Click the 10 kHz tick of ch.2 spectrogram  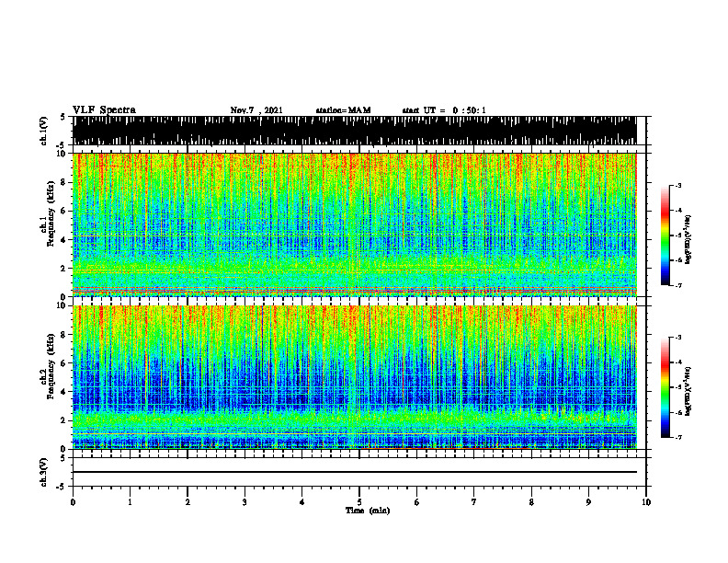63,305
